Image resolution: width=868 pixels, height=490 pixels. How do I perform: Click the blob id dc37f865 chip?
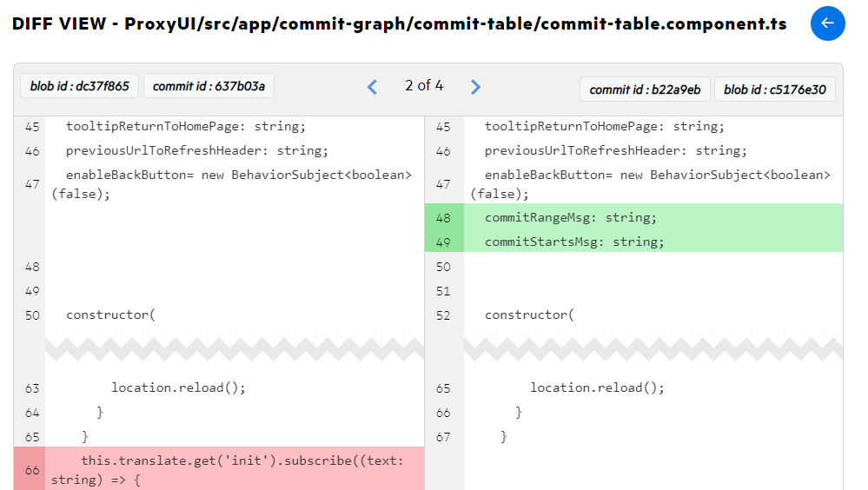[79, 86]
